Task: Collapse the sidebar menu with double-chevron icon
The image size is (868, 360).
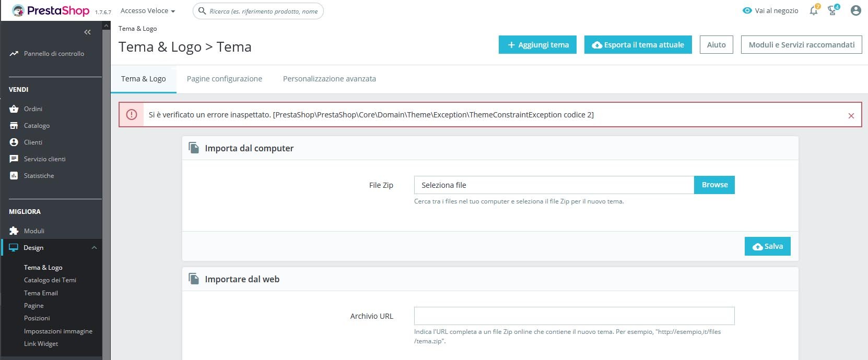Action: pos(87,32)
